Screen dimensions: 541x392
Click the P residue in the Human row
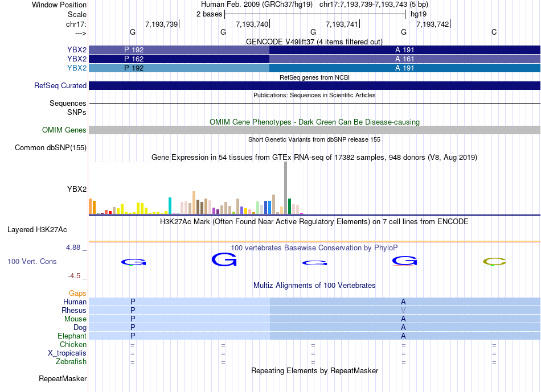133,302
